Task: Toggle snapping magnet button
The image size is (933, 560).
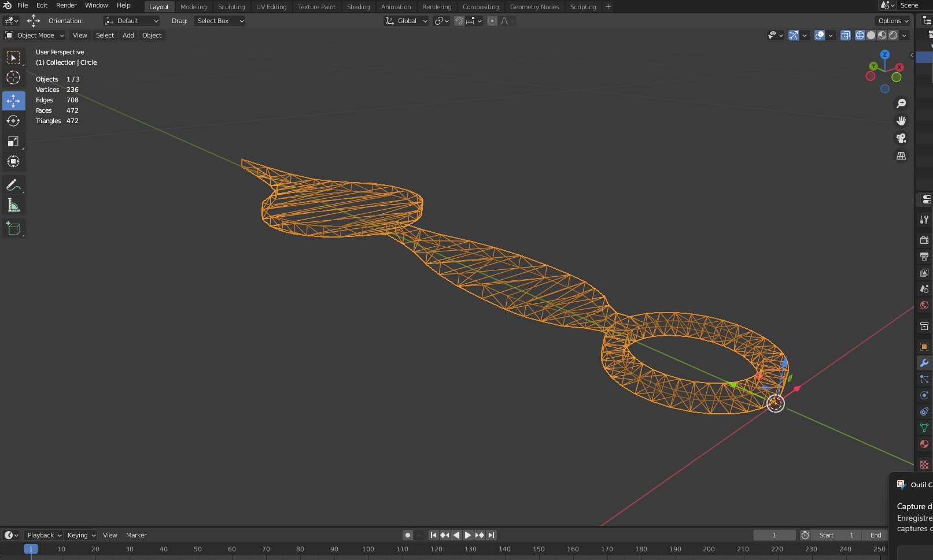Action: coord(459,21)
